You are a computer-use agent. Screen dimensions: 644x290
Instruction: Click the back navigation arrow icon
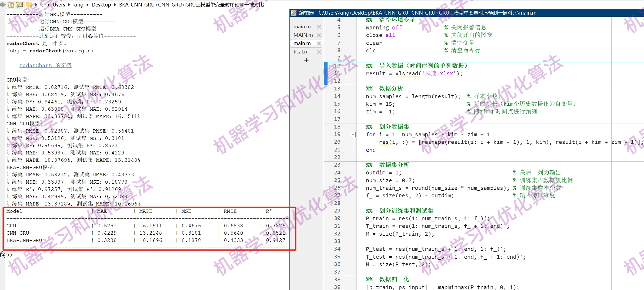point(3,4)
